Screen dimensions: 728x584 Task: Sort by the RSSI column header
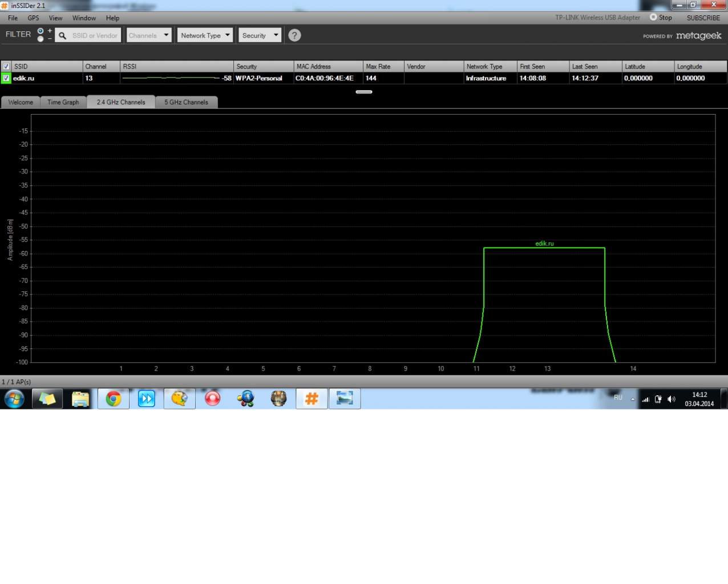pyautogui.click(x=177, y=67)
